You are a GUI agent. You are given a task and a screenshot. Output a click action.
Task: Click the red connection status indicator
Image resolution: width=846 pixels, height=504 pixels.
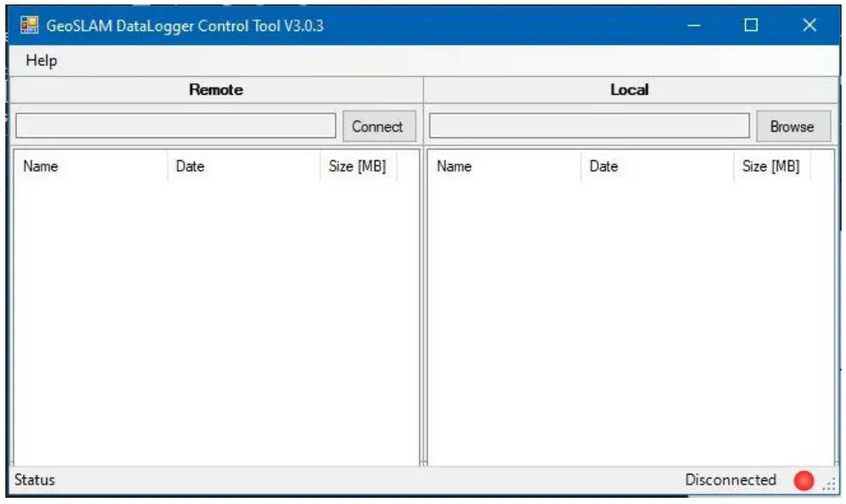click(803, 480)
